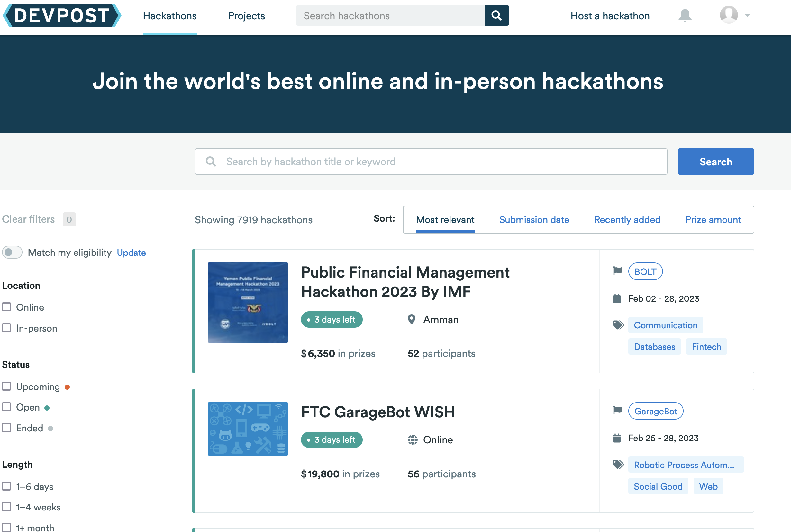Image resolution: width=791 pixels, height=532 pixels.
Task: Click calendar icon next to Feb 02 - 28
Action: click(x=616, y=299)
